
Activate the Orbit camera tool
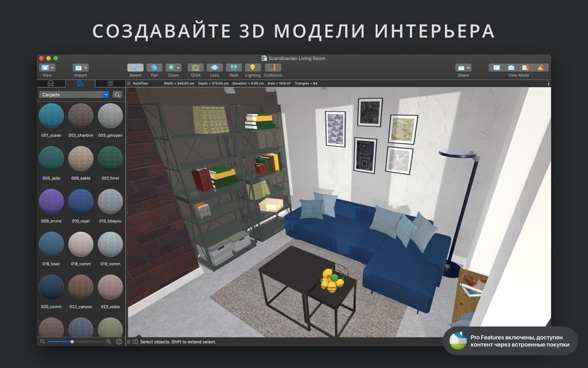196,68
